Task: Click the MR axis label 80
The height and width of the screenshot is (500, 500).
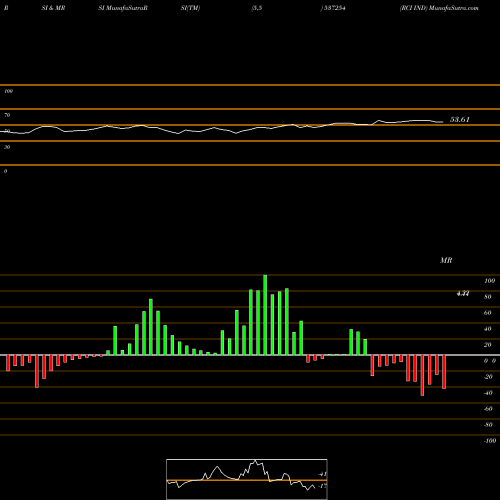Action: (488, 297)
